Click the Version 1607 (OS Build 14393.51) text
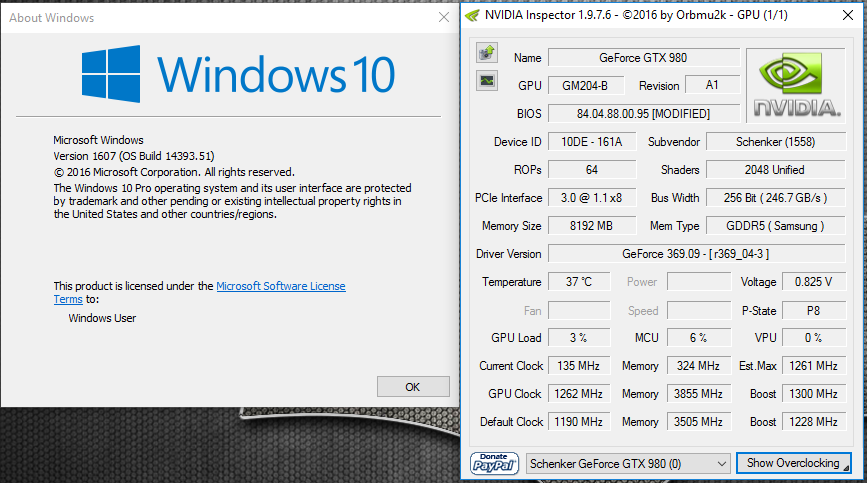This screenshot has width=867, height=483. coord(134,156)
